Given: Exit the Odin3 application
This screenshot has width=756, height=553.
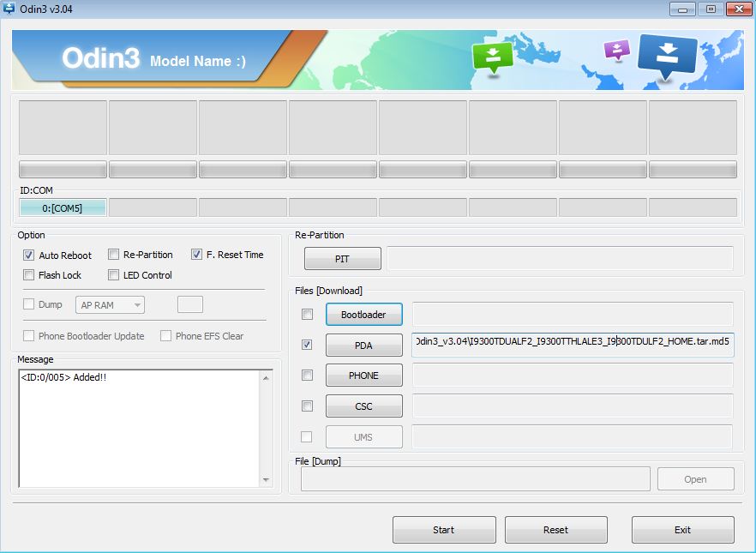Looking at the screenshot, I should (x=682, y=530).
